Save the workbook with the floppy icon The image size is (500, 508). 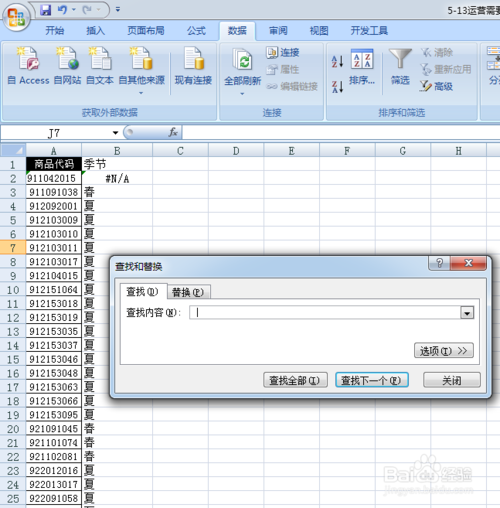click(x=46, y=10)
